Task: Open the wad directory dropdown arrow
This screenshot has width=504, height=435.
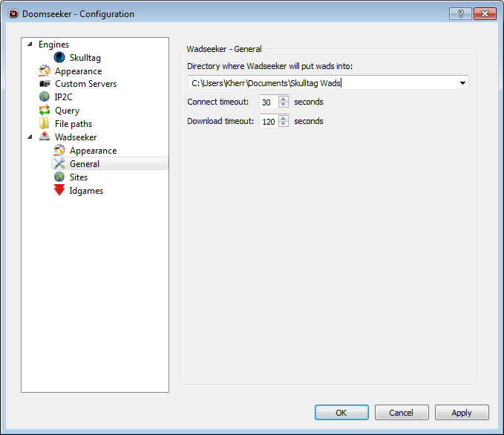Action: pos(462,83)
